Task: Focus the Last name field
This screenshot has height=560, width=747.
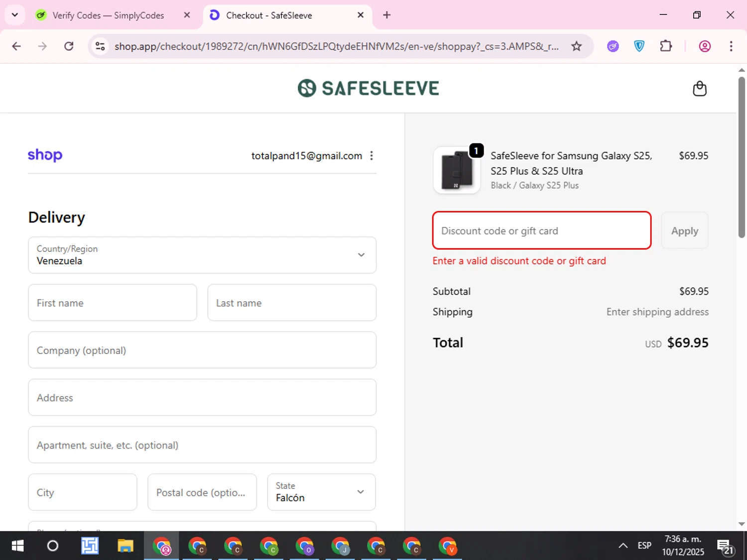Action: click(x=292, y=303)
